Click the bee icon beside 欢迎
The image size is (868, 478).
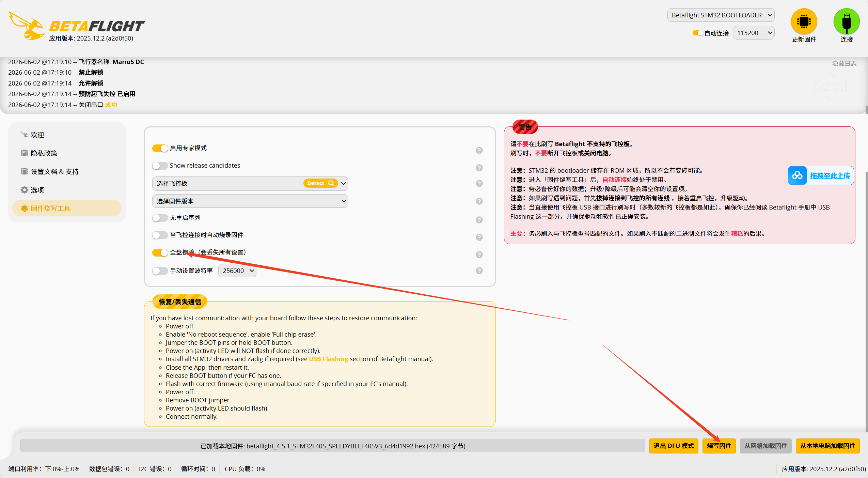tap(24, 135)
